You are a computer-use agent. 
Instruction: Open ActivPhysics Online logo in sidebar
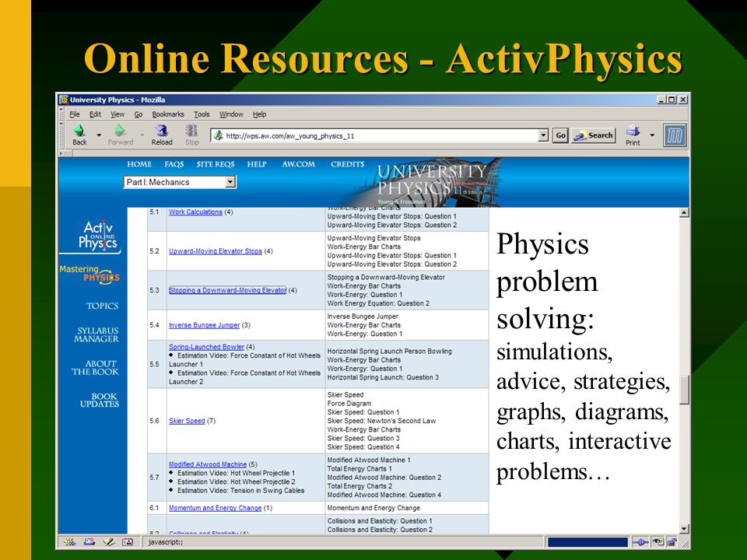click(97, 235)
